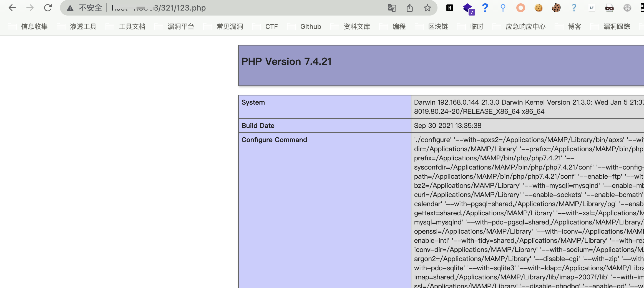Open the 应急响应中心 bookmarks folder
644x288 pixels.
click(519, 26)
